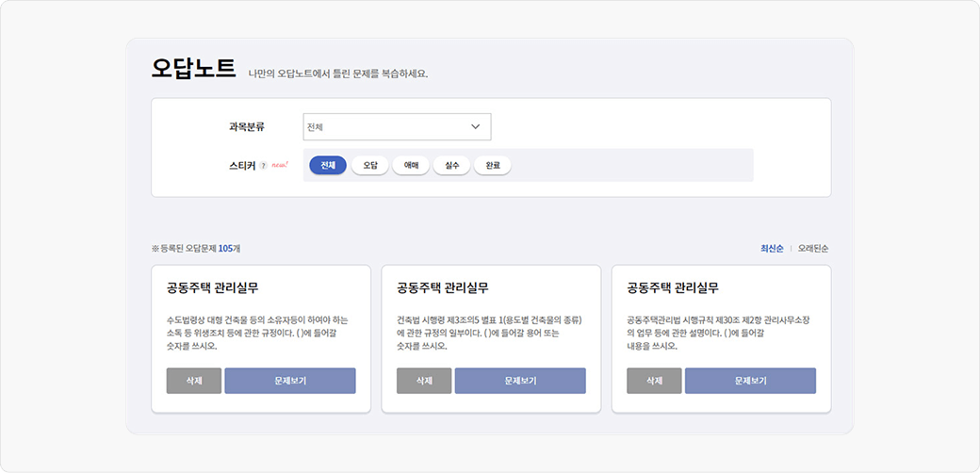Delete the 수도법령 question card
The height and width of the screenshot is (473, 980).
tap(193, 381)
